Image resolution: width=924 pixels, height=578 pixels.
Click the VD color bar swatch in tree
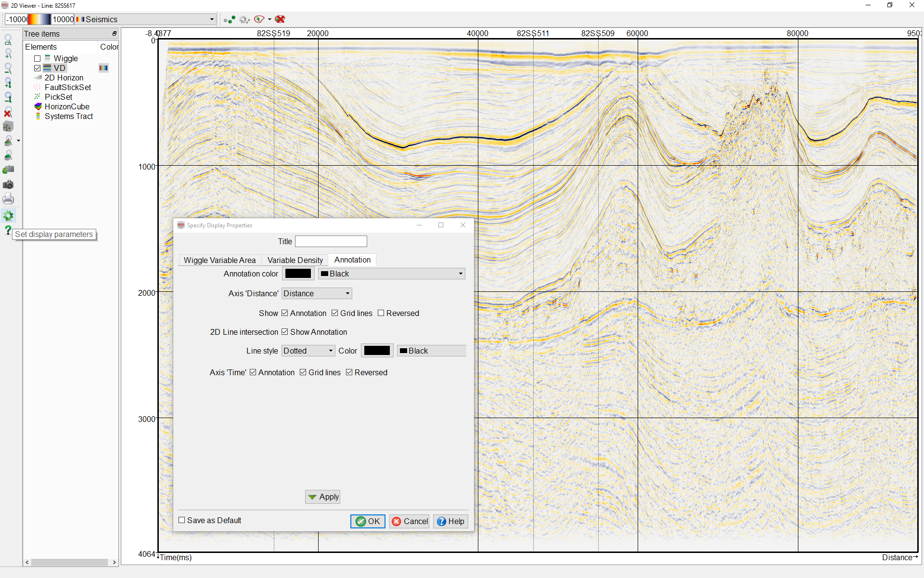pyautogui.click(x=103, y=68)
